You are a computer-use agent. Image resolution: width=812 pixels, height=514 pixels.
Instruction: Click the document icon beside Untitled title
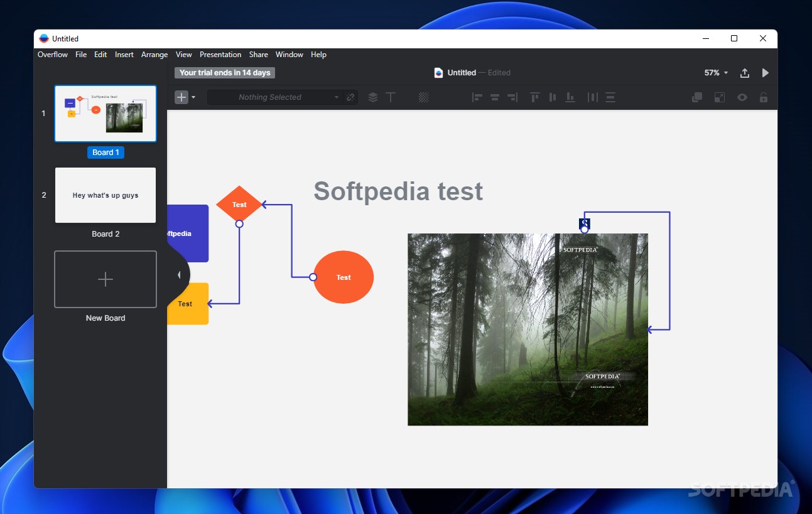(x=438, y=73)
